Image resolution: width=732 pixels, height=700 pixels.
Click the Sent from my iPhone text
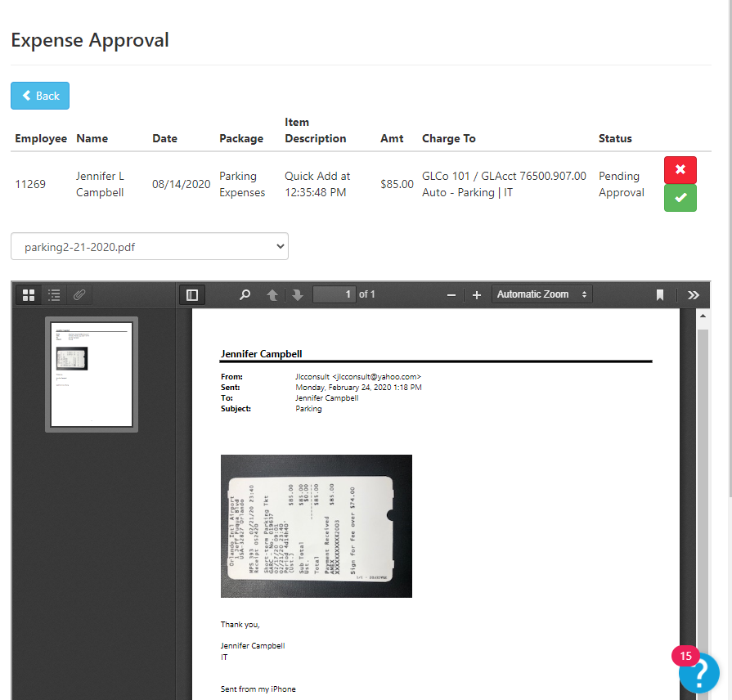coord(258,689)
